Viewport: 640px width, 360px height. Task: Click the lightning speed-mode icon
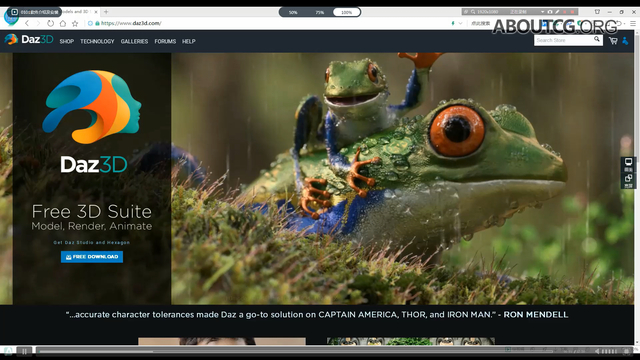[x=453, y=23]
